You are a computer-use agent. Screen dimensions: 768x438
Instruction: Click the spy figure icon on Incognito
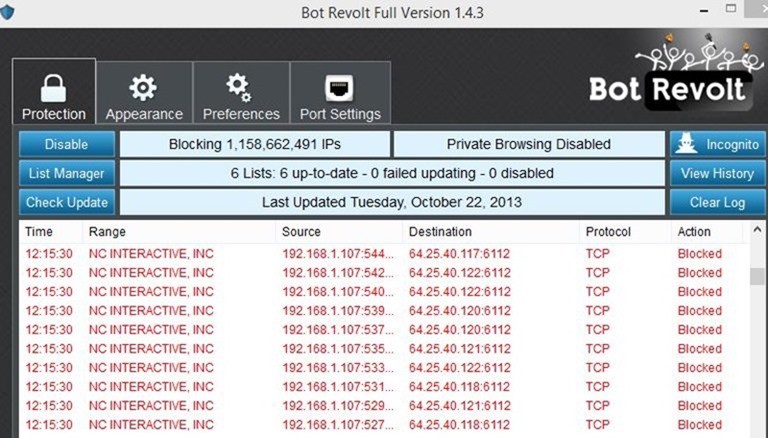(x=686, y=144)
